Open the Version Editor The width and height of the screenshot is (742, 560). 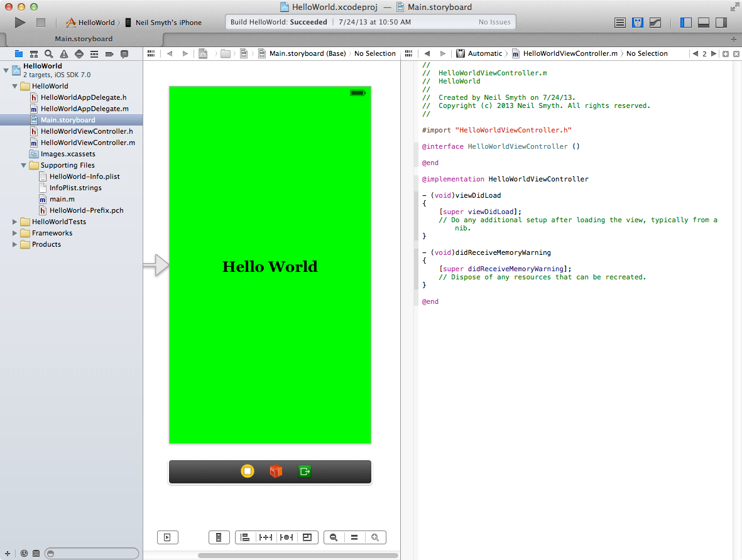pos(655,22)
